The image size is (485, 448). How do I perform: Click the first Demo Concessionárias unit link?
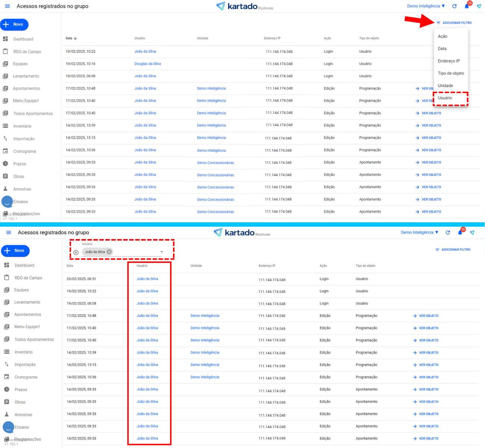215,163
